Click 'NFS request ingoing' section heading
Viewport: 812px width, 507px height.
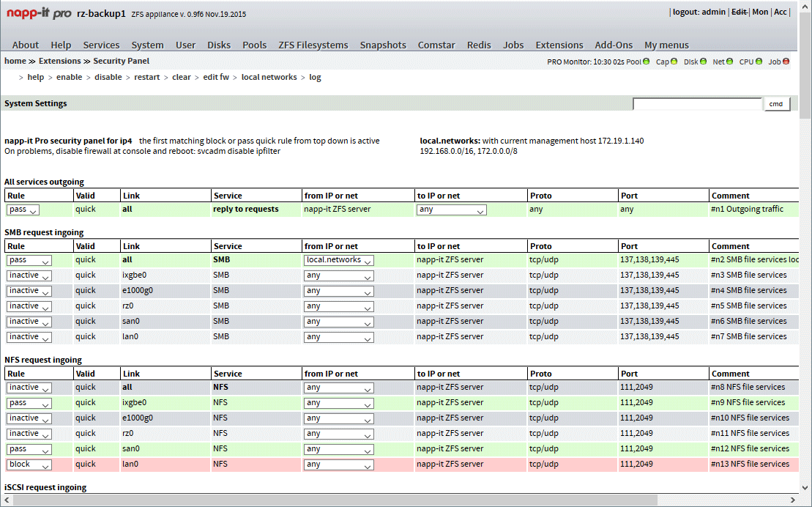43,360
